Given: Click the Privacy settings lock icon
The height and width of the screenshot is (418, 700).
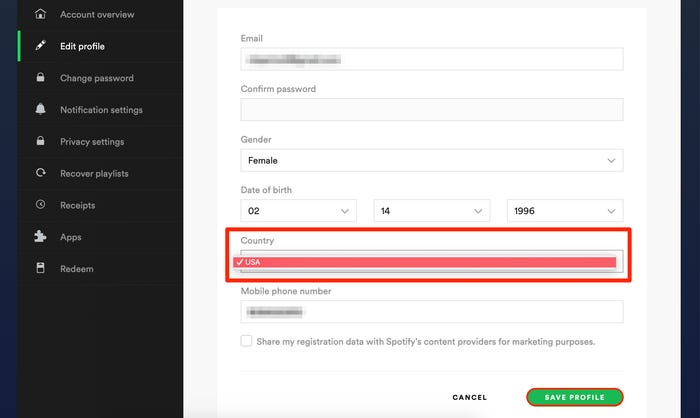Looking at the screenshot, I should (x=40, y=141).
